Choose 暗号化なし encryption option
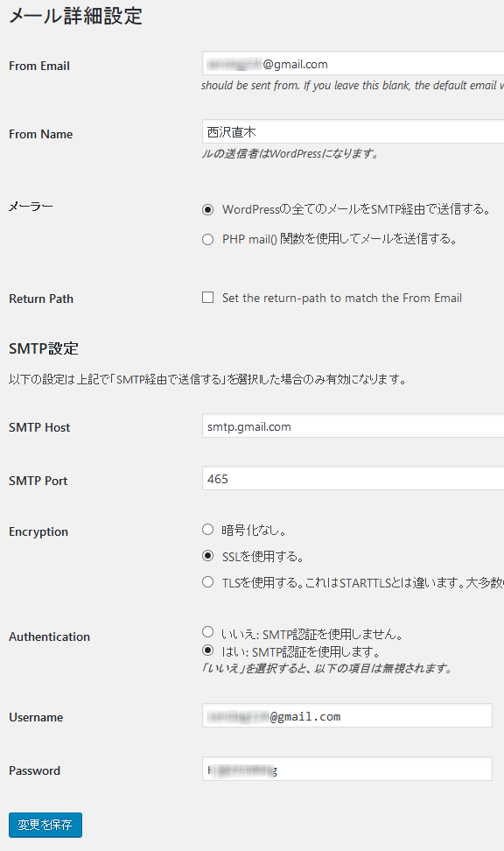 (207, 529)
